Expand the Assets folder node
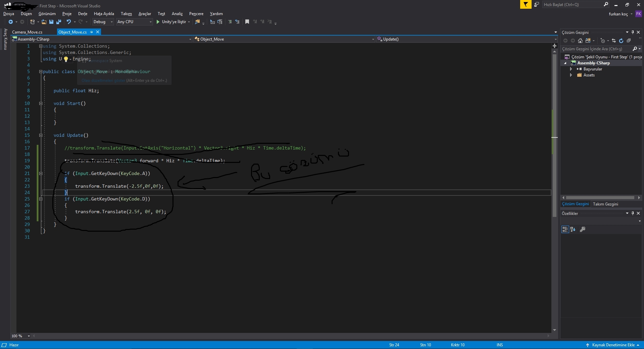 point(571,75)
